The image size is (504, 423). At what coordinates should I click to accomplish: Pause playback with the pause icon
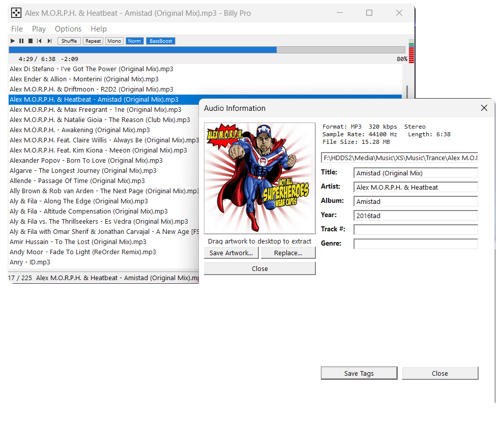pyautogui.click(x=21, y=41)
